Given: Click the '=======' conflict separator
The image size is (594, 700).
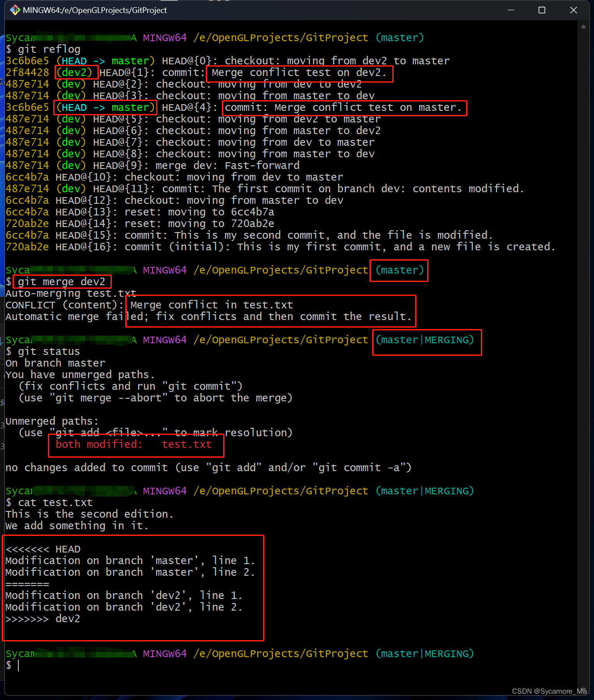Looking at the screenshot, I should [27, 584].
